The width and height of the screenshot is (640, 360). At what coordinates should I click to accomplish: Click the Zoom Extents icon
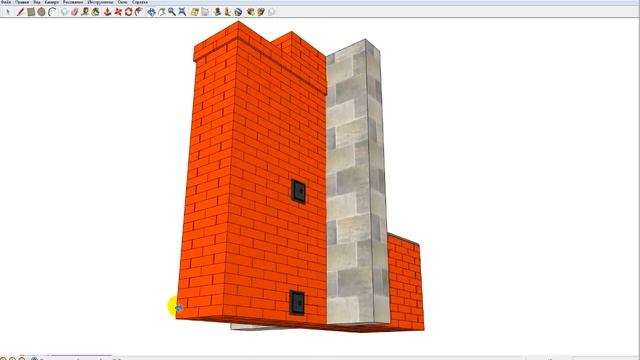(182, 12)
